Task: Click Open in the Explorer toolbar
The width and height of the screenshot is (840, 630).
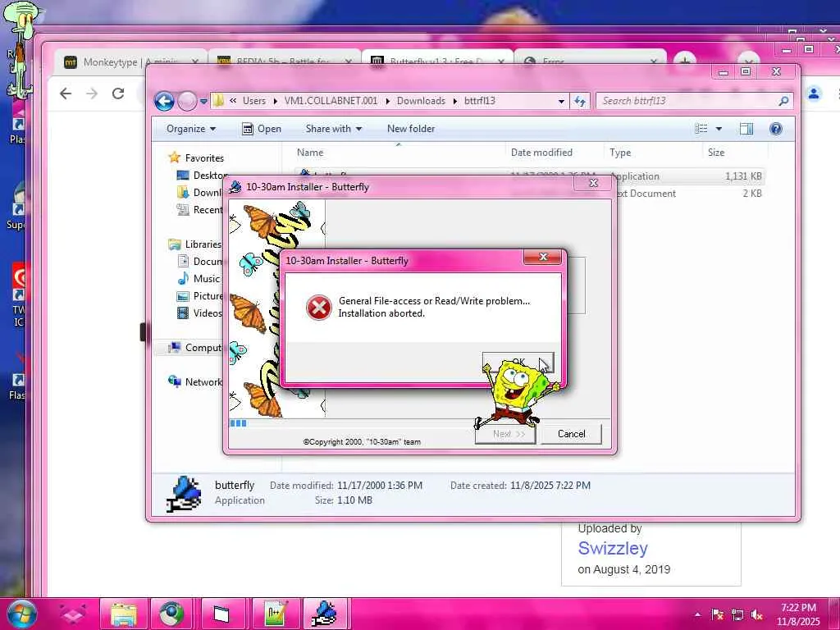Action: 261,129
